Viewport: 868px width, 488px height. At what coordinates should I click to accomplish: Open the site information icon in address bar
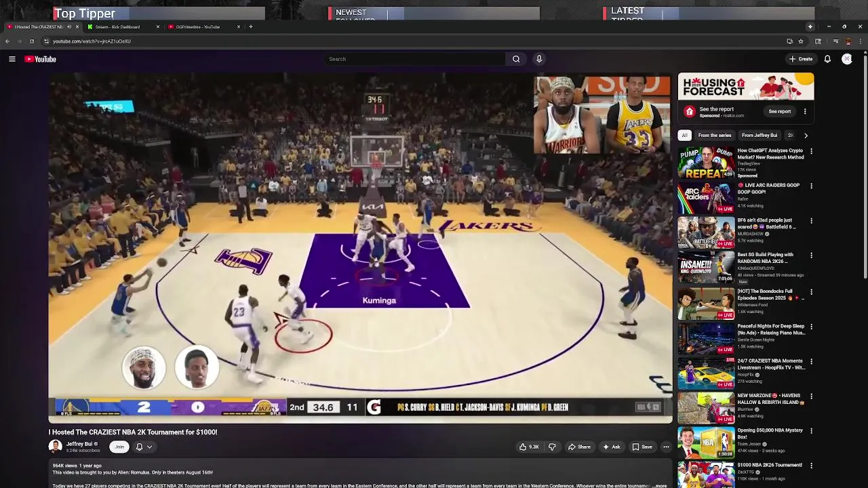tap(46, 41)
